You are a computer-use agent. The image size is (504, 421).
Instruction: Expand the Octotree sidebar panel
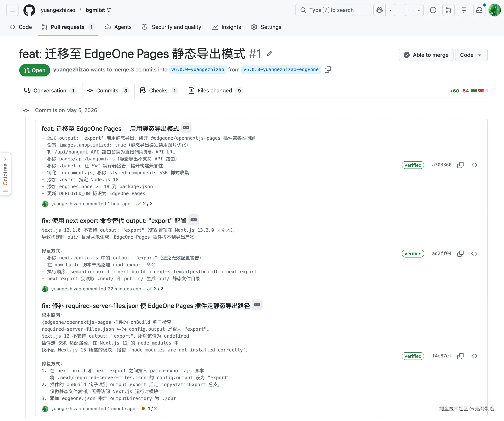coord(5,174)
